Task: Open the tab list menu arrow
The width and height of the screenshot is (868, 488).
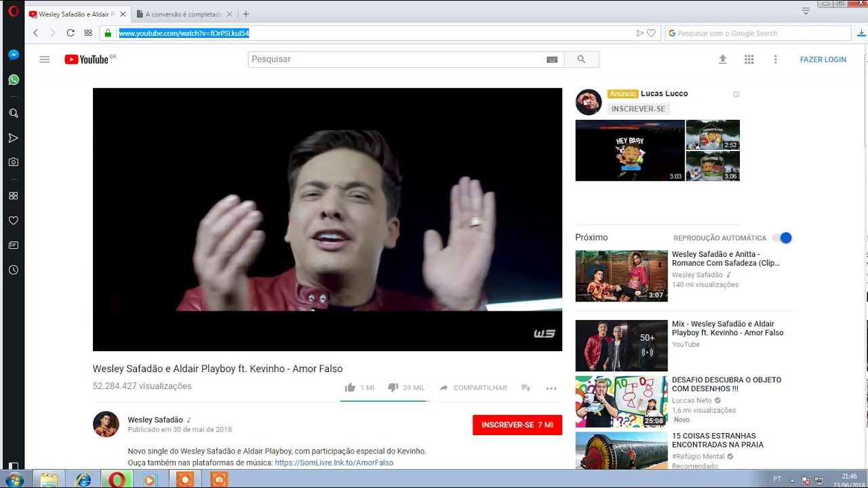Action: [x=806, y=11]
